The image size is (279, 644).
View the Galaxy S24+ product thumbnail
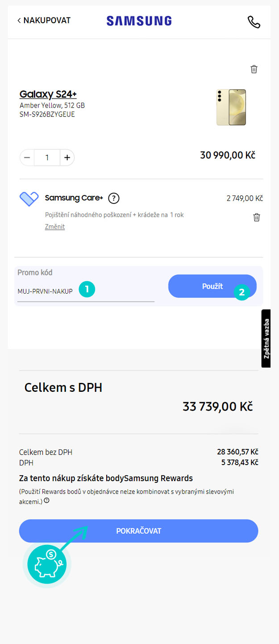pyautogui.click(x=231, y=107)
